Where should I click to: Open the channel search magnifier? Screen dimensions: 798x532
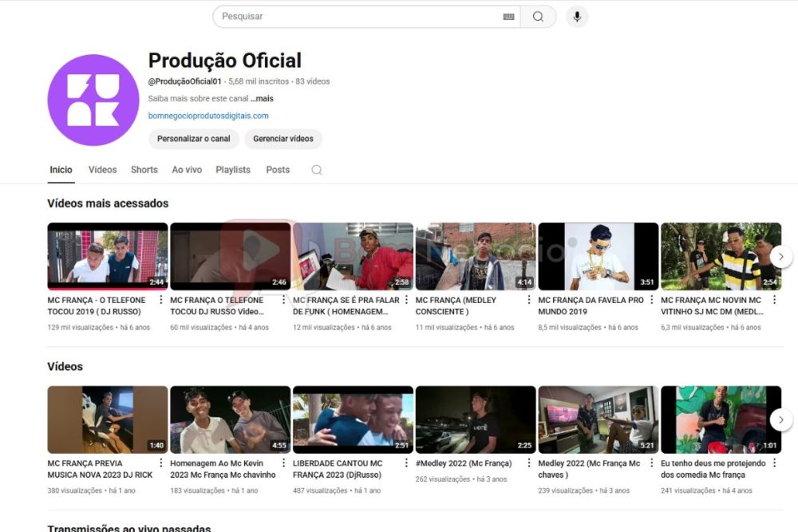(317, 170)
